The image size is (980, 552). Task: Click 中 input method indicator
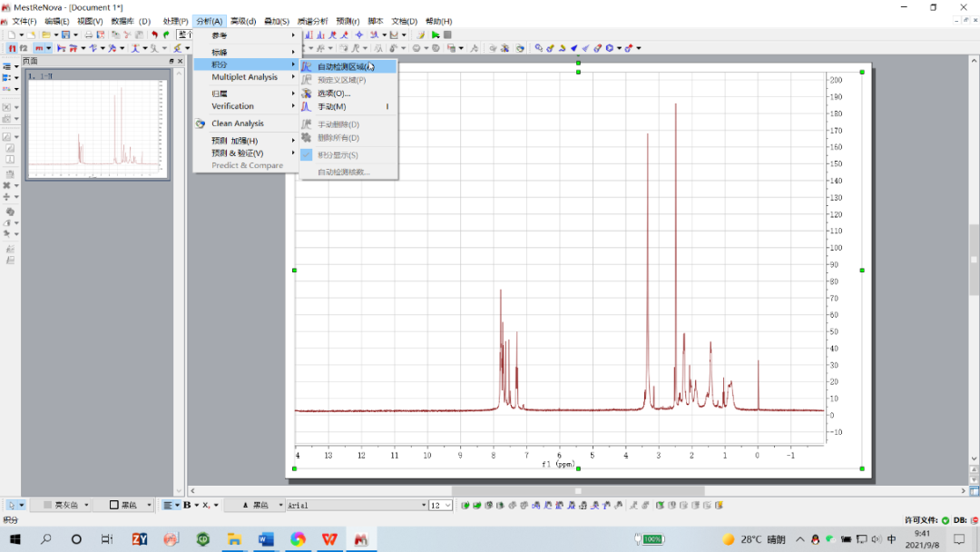(x=891, y=539)
